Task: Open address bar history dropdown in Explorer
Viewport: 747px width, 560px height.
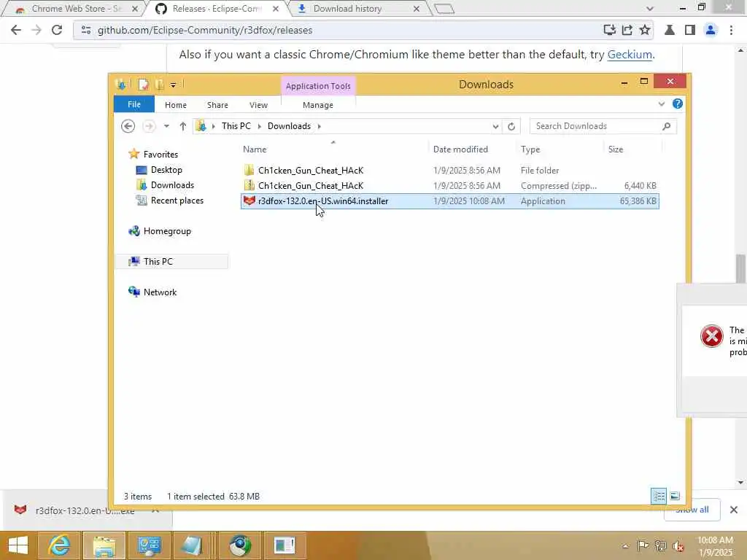Action: click(495, 126)
